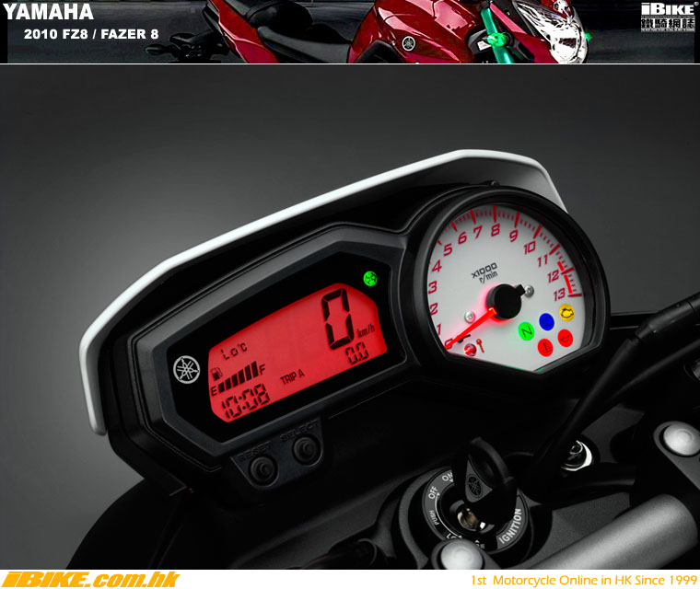Click the yellow engine trouble warning light

pyautogui.click(x=567, y=312)
